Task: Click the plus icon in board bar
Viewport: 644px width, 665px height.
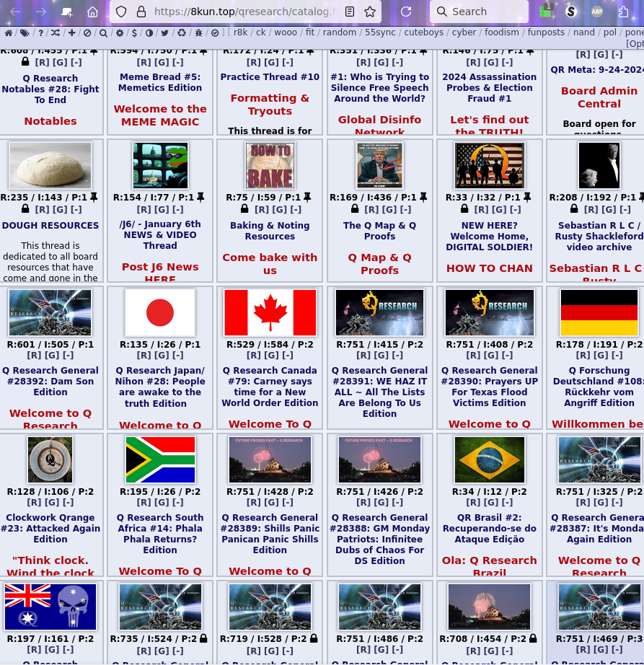Action: coord(71,32)
